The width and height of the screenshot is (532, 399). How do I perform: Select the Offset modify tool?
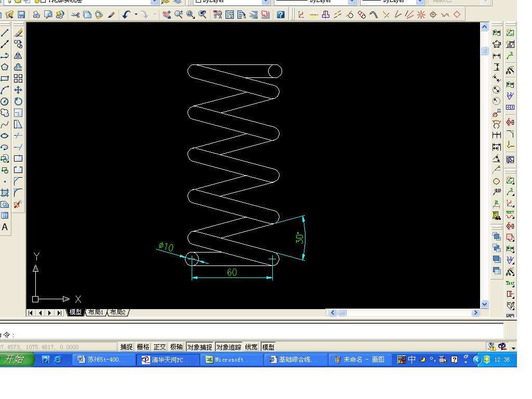click(x=18, y=67)
